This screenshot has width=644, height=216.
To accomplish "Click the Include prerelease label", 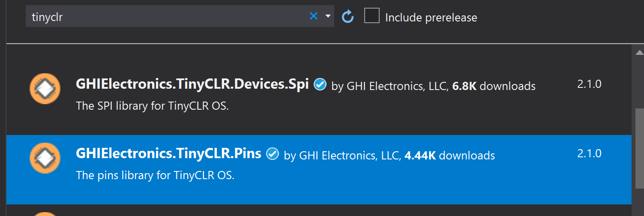I will coord(431,18).
